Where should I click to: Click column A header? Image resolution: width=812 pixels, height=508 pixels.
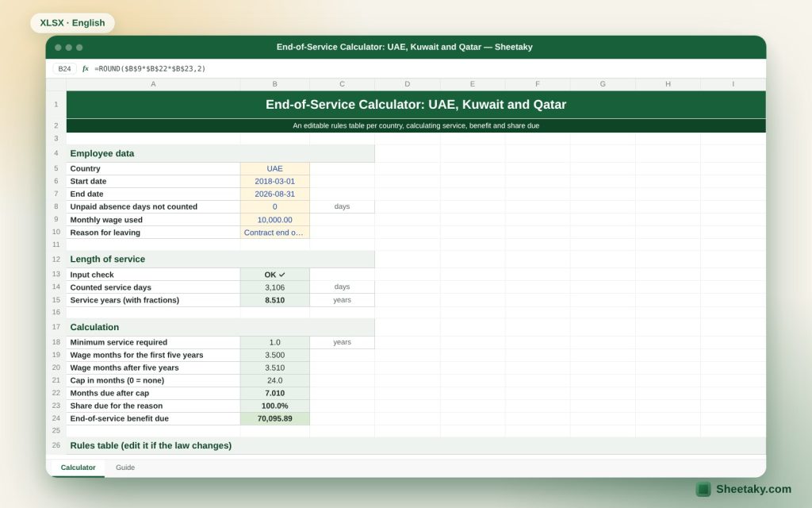[x=153, y=84]
